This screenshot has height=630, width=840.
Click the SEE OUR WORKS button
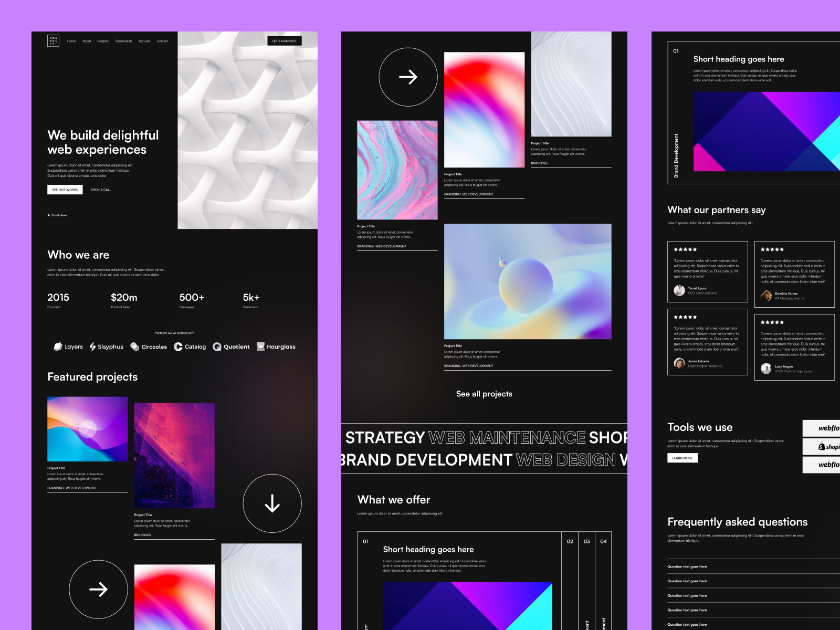(x=65, y=190)
